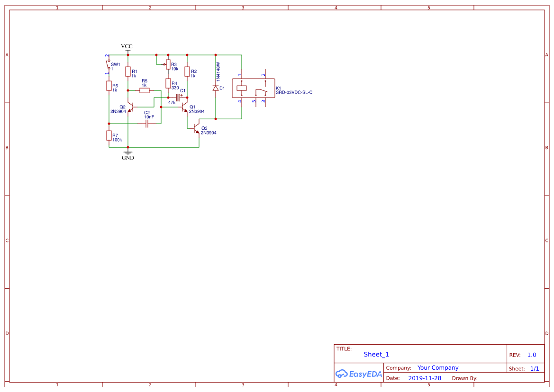Image resolution: width=554 pixels, height=392 pixels.
Task: Click the 'Sheet_1' title text
Action: pos(376,354)
